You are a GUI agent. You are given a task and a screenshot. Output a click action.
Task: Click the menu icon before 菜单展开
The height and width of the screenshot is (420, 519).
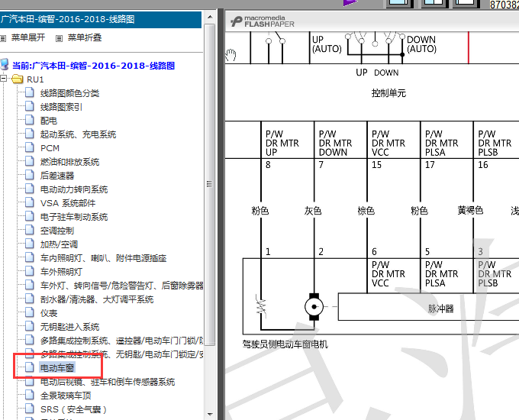click(x=3, y=38)
